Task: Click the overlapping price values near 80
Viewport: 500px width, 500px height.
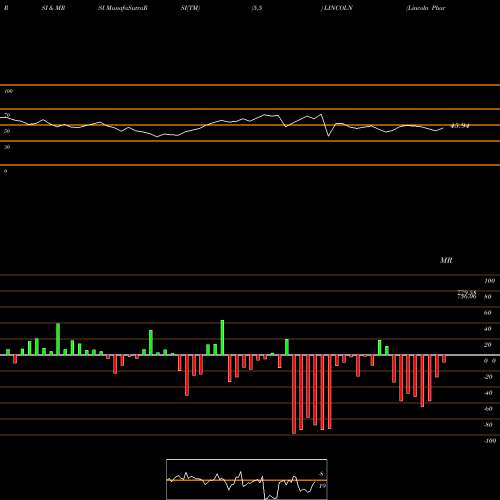Action: click(x=467, y=295)
